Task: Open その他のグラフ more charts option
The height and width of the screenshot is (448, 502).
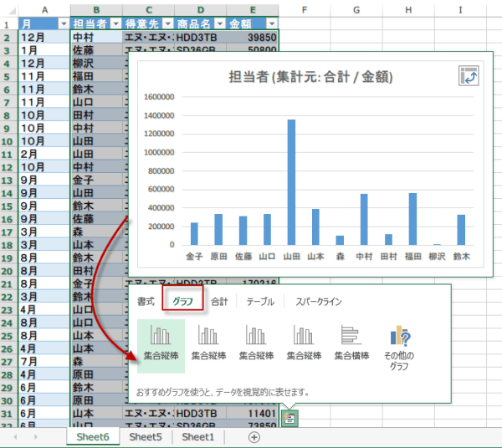Action: [399, 348]
